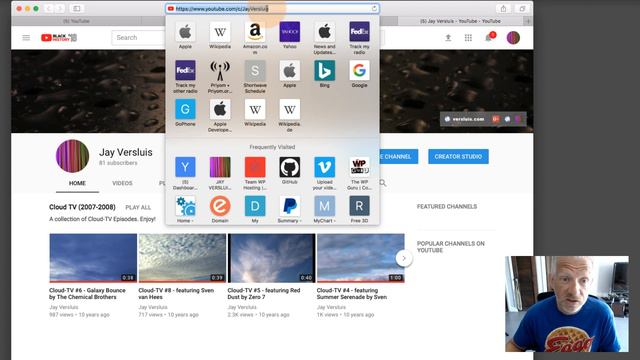Reload the page from the address bar
The height and width of the screenshot is (360, 640).
pos(374,9)
